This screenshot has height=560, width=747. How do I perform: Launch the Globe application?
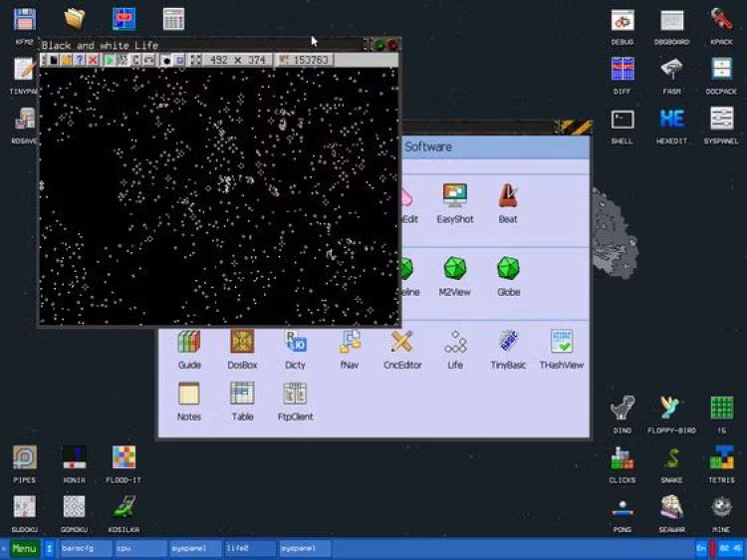coord(508,275)
